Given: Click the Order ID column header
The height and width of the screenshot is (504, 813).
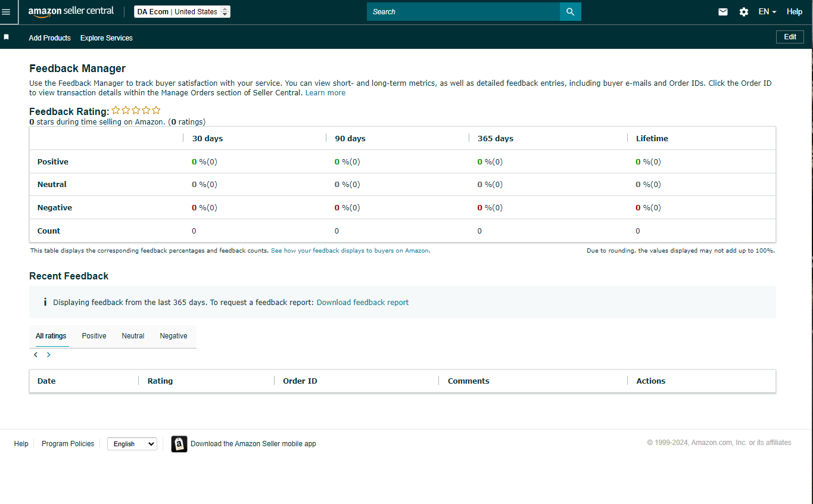Looking at the screenshot, I should (x=300, y=381).
